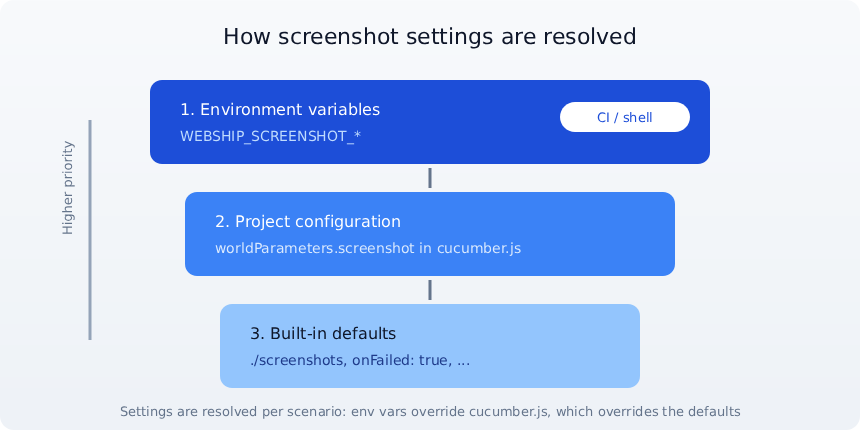860x430 pixels.
Task: Click the Higher priority vertical label
Action: pos(67,188)
